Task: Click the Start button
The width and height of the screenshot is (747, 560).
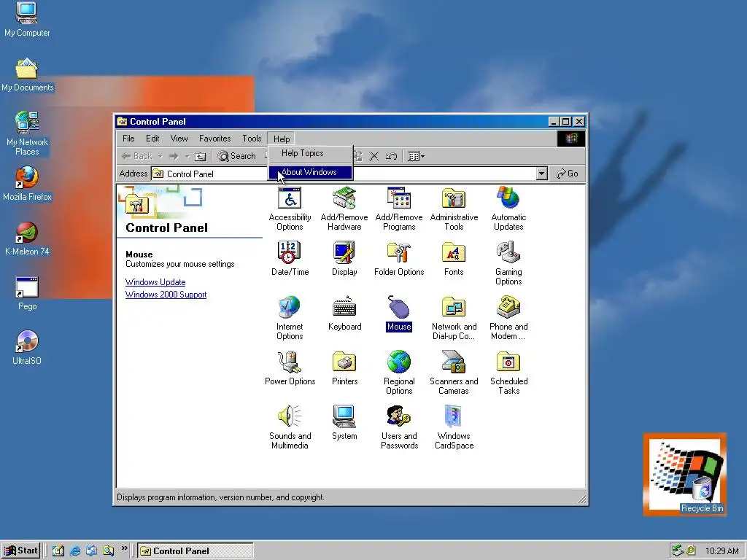Action: coord(21,551)
